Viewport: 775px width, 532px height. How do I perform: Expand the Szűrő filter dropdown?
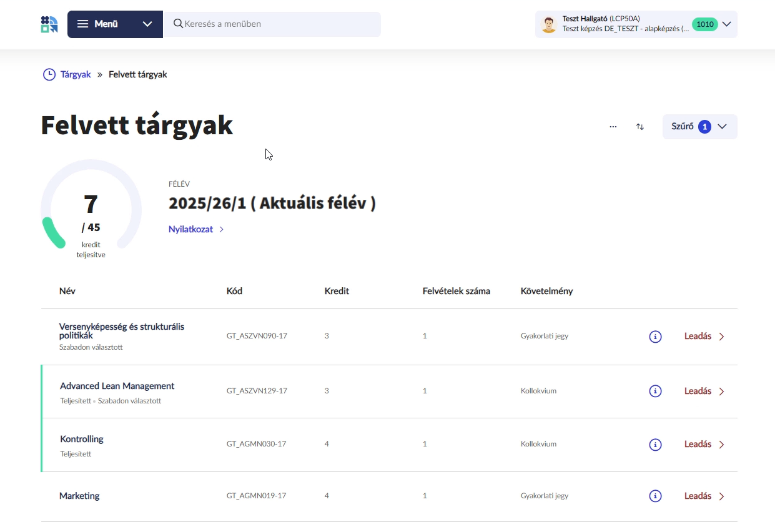(x=699, y=126)
